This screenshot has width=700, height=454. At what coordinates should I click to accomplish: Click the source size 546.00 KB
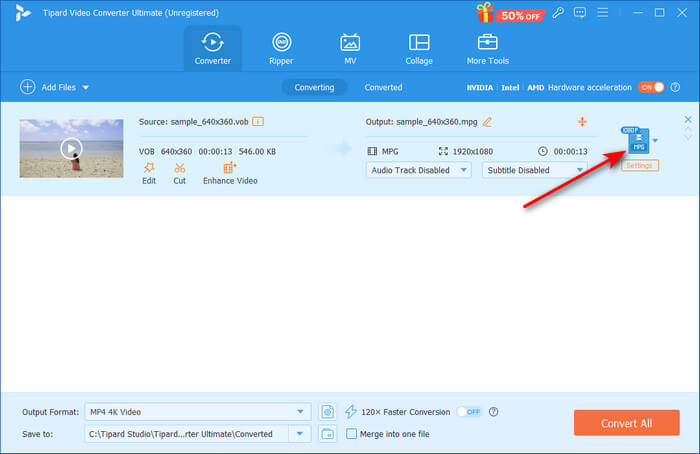(x=257, y=151)
